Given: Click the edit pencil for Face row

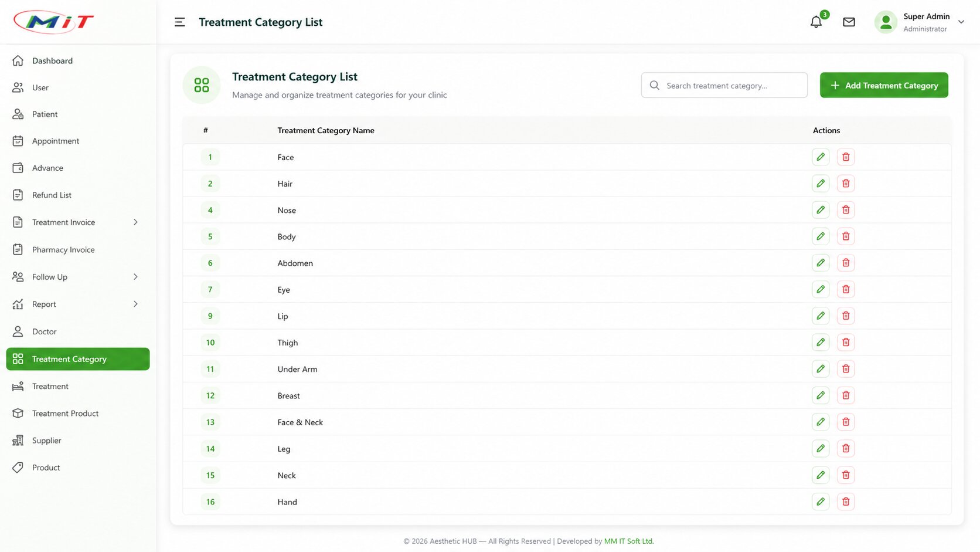Looking at the screenshot, I should pos(821,157).
